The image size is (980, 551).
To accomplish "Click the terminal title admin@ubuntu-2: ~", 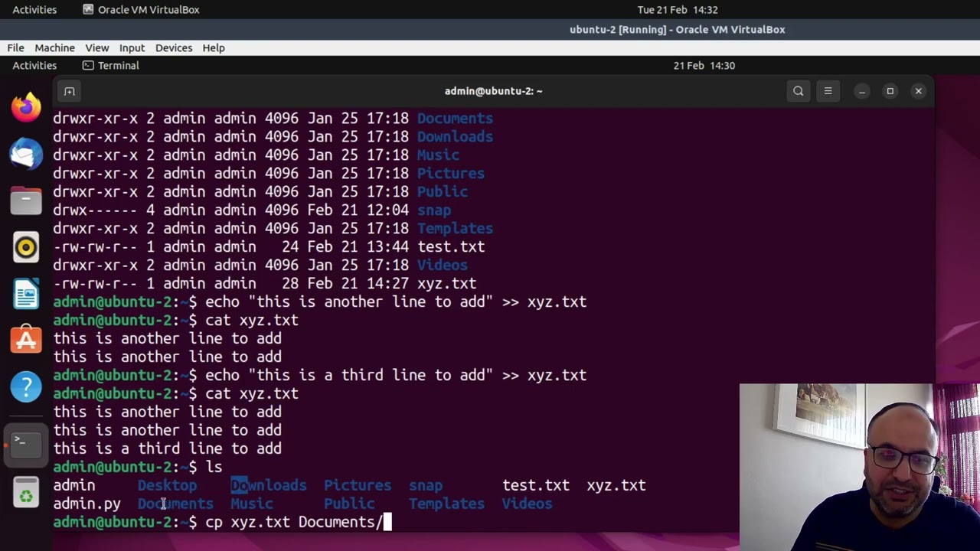I will (x=493, y=91).
